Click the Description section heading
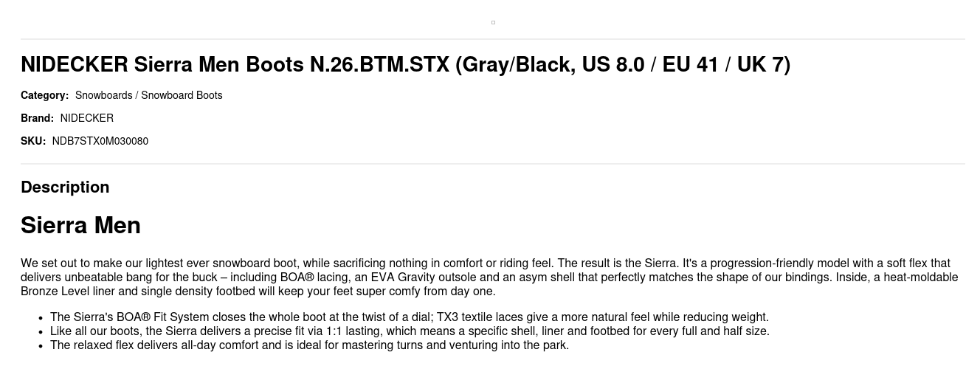This screenshot has height=386, width=980. tap(65, 187)
